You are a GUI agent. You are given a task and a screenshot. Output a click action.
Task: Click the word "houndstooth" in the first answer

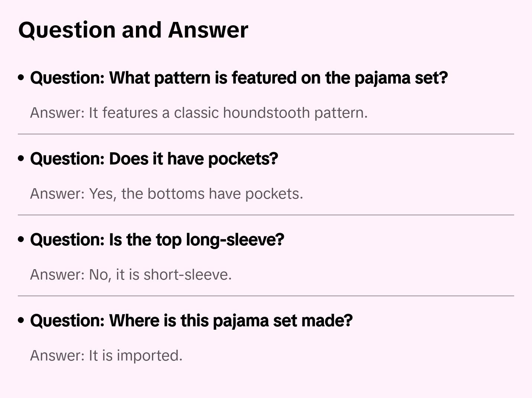[x=266, y=113]
